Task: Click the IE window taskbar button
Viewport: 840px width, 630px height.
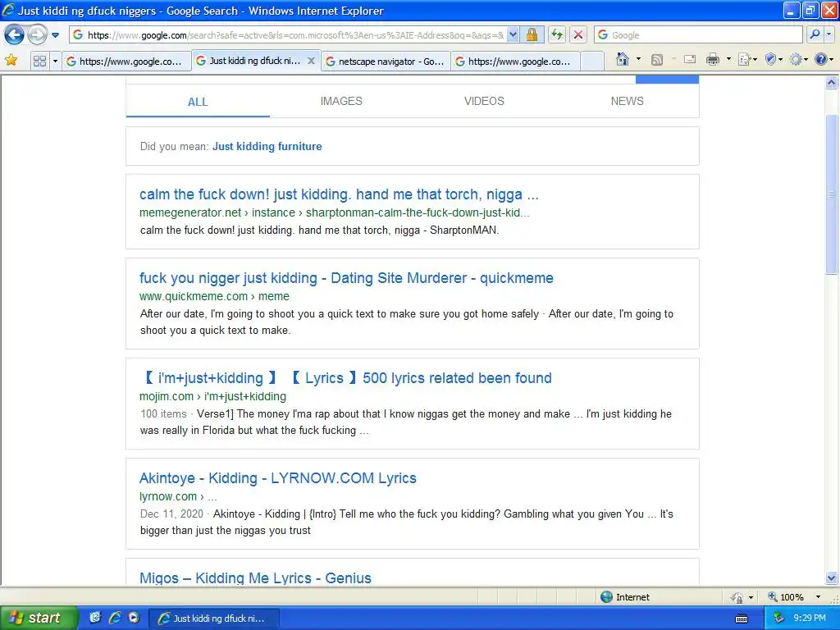Action: 213,619
